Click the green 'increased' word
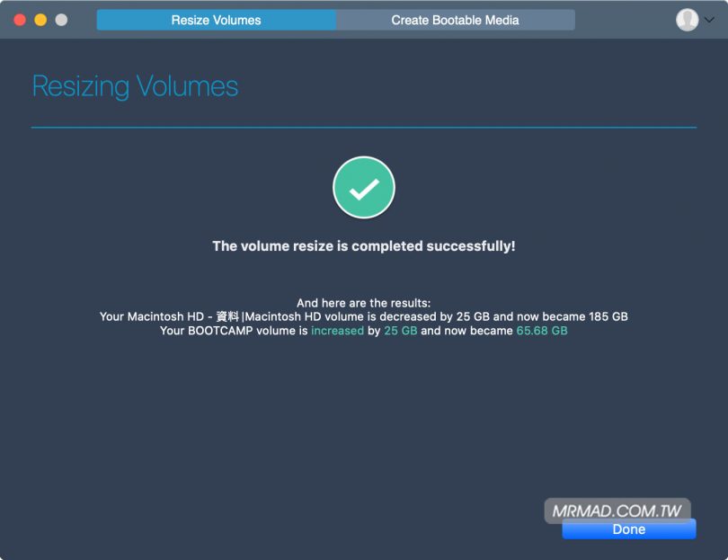The image size is (728, 560). coord(337,331)
